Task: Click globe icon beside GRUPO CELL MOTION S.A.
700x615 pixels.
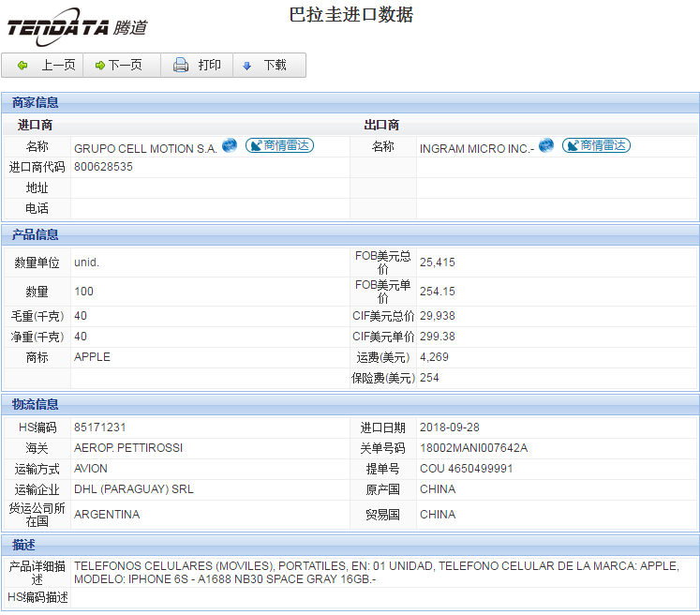Action: tap(230, 145)
